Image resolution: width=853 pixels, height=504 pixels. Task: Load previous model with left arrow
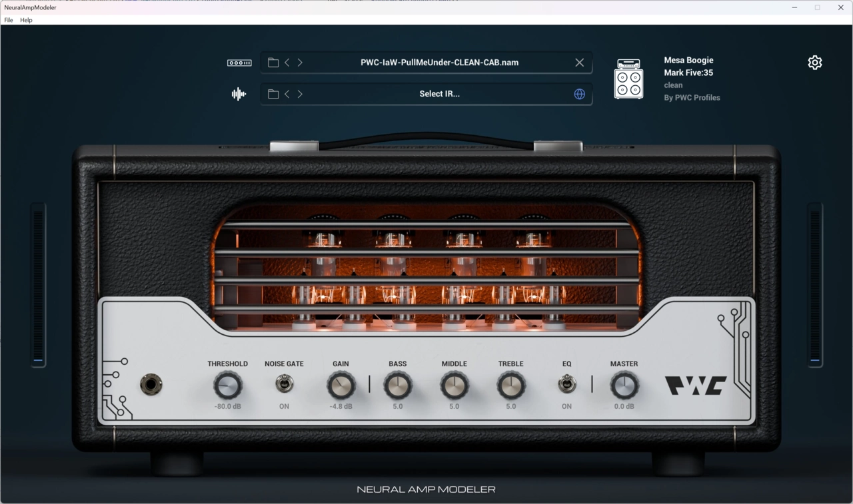[x=287, y=63]
